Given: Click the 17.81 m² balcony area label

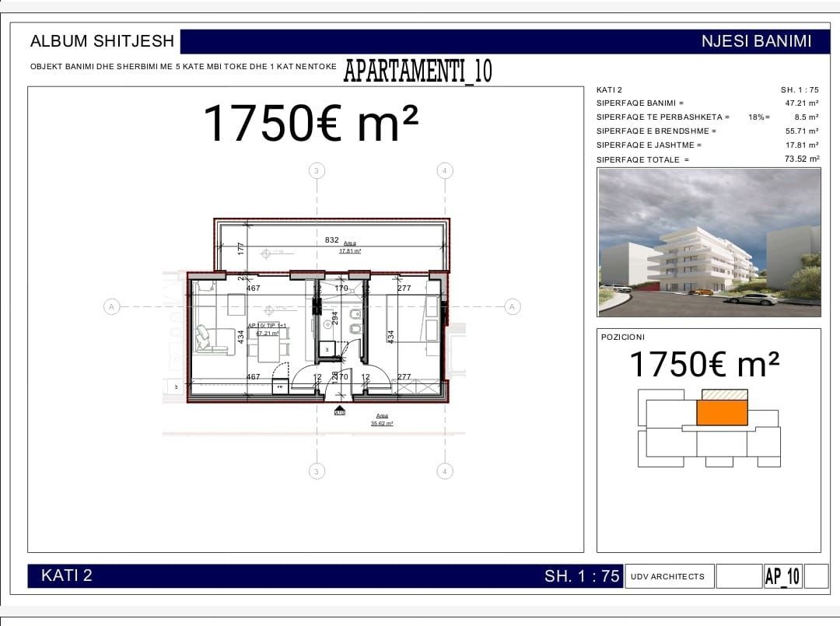Looking at the screenshot, I should pos(349,251).
